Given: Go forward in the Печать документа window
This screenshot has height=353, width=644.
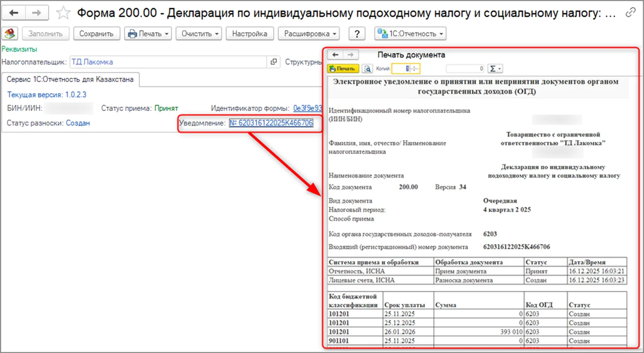Looking at the screenshot, I should 351,55.
